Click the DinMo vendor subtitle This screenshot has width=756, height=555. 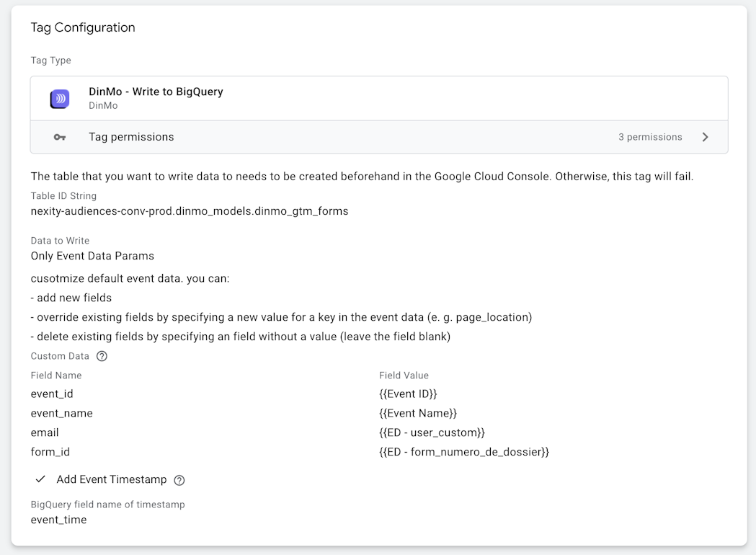[103, 106]
